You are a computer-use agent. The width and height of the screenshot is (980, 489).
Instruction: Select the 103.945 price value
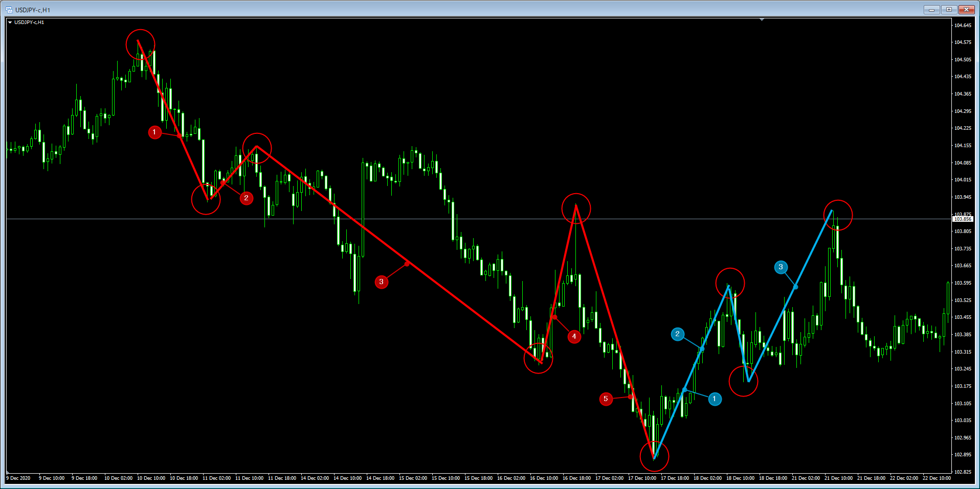pyautogui.click(x=963, y=197)
